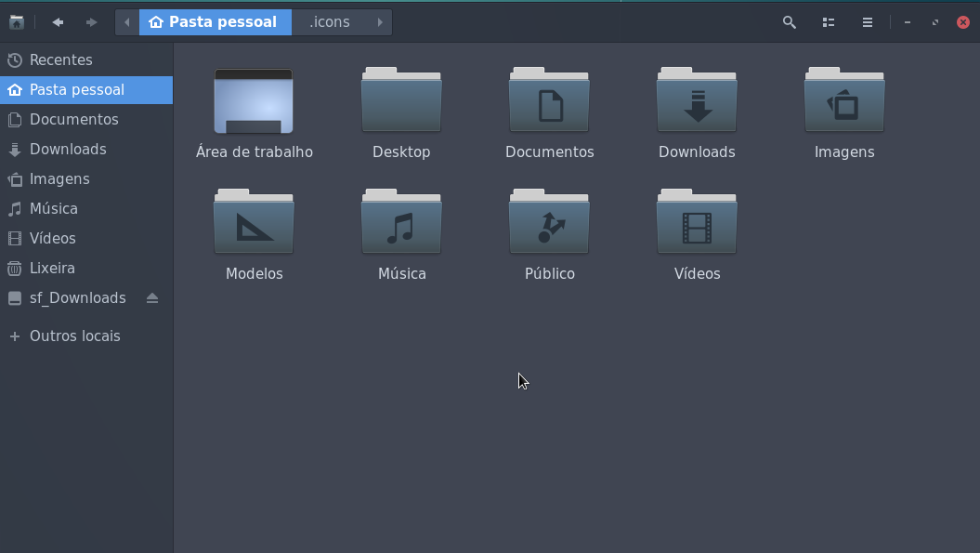The height and width of the screenshot is (553, 980).
Task: Open the hamburger menu icon
Action: click(867, 21)
